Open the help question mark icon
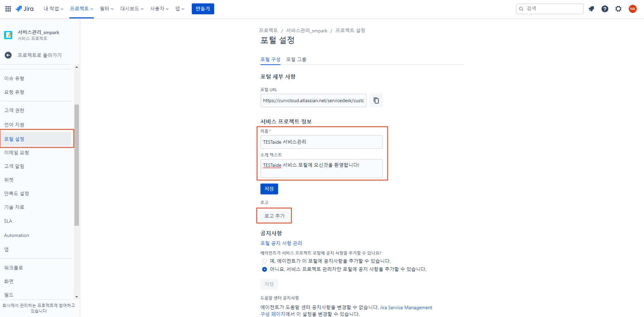 (x=605, y=9)
